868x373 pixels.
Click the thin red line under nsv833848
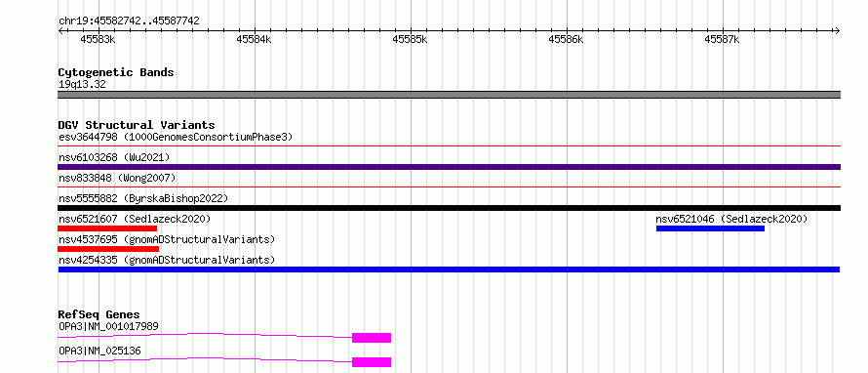pos(450,187)
